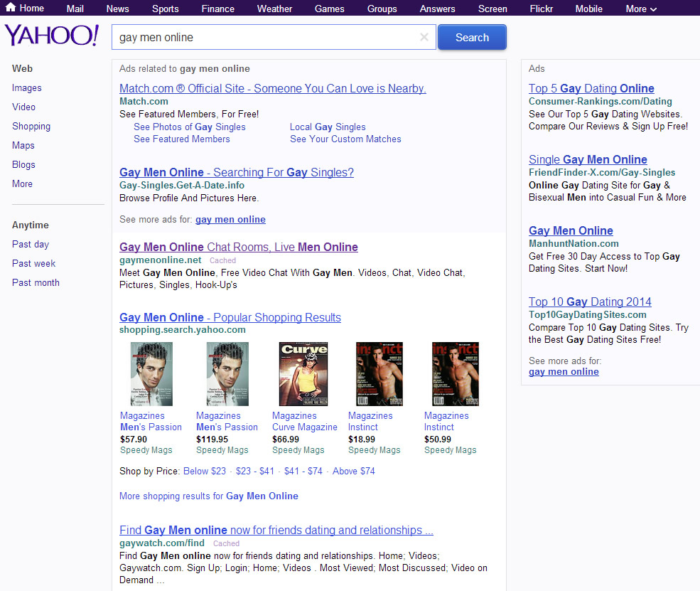Clear search box with the X icon
The height and width of the screenshot is (591, 700).
point(424,38)
